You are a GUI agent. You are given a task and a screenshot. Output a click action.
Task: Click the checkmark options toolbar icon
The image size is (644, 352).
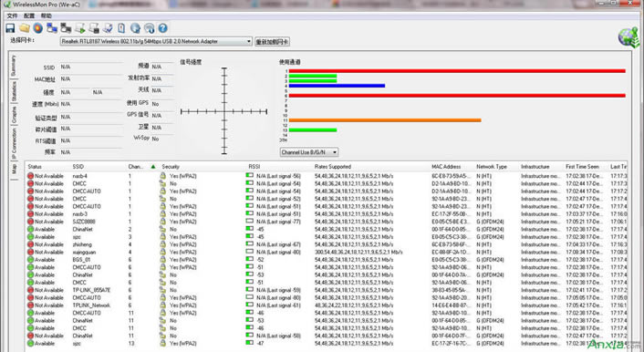[108, 28]
